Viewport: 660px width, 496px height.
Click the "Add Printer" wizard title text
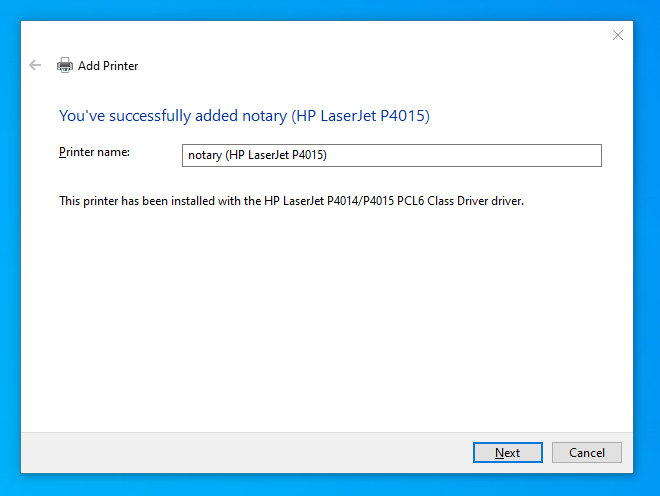[x=108, y=66]
